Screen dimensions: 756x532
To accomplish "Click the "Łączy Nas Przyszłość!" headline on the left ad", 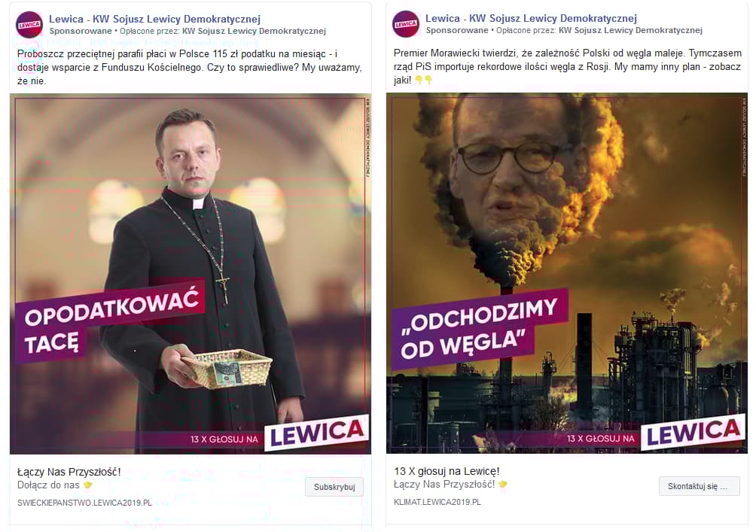I will tap(69, 472).
